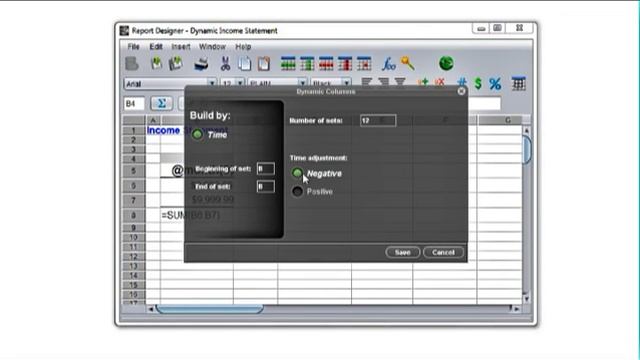640x360 pixels.
Task: Select Negative time adjustment
Action: (297, 173)
